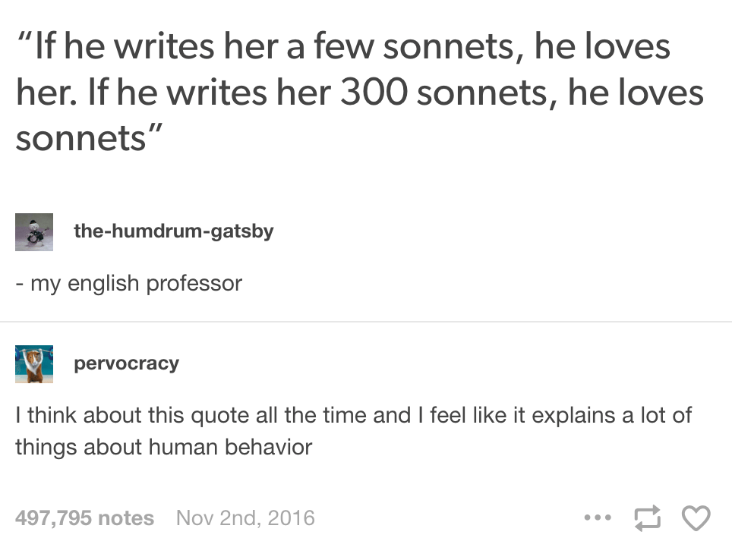732x560 pixels.
Task: Visit pervocracy blog via username
Action: [x=127, y=363]
